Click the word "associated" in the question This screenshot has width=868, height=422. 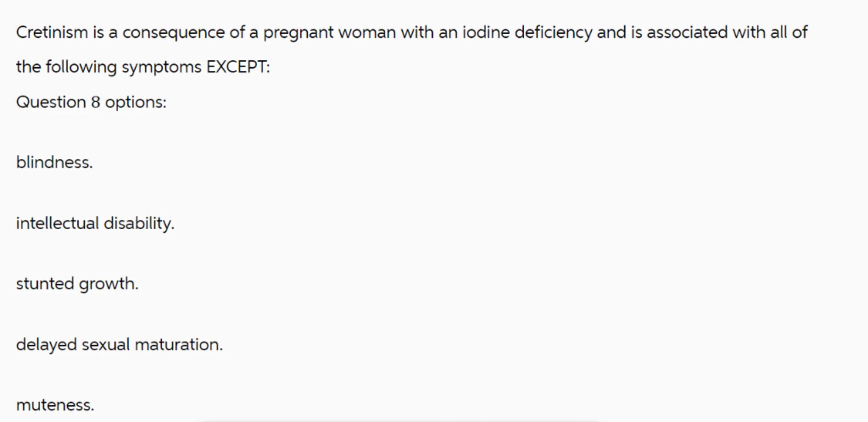[x=687, y=33]
